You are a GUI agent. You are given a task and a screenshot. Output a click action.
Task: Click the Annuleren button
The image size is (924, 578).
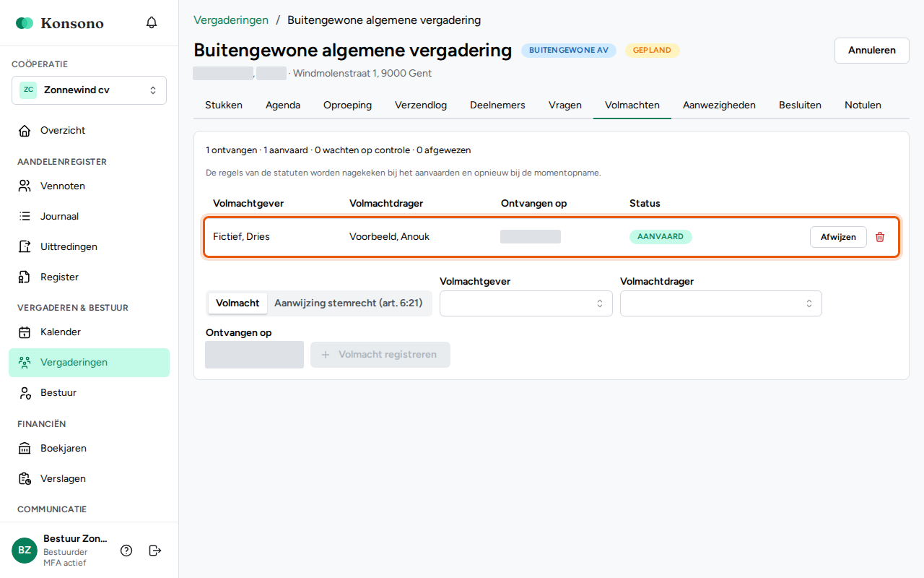(872, 51)
